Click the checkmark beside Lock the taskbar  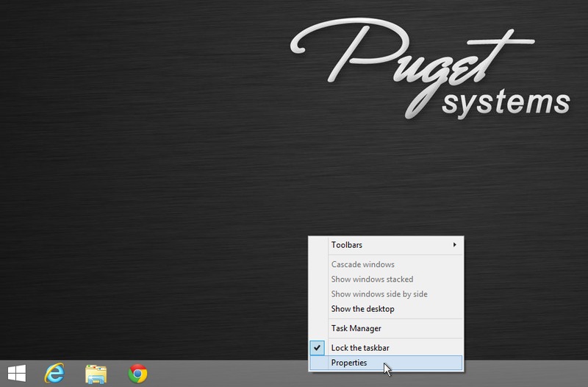click(318, 347)
